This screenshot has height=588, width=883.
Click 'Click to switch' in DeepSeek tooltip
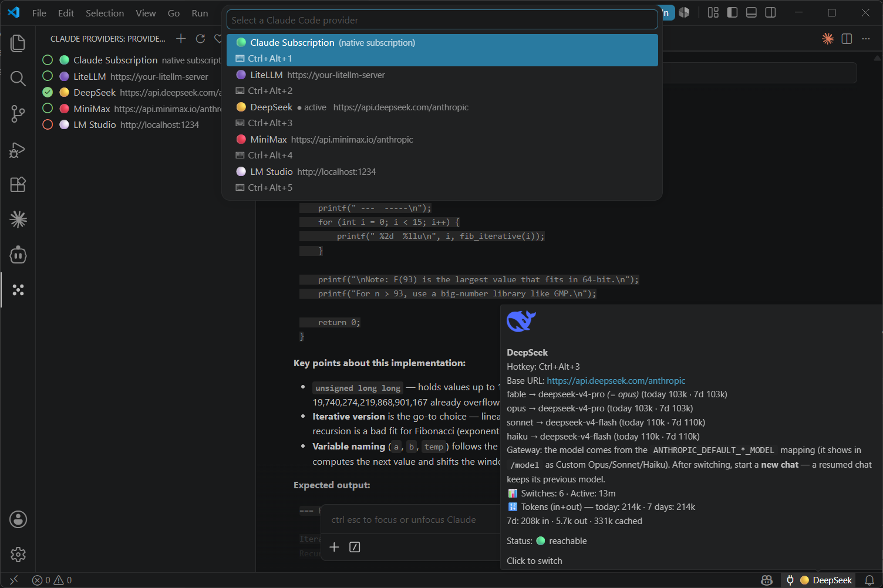click(534, 560)
